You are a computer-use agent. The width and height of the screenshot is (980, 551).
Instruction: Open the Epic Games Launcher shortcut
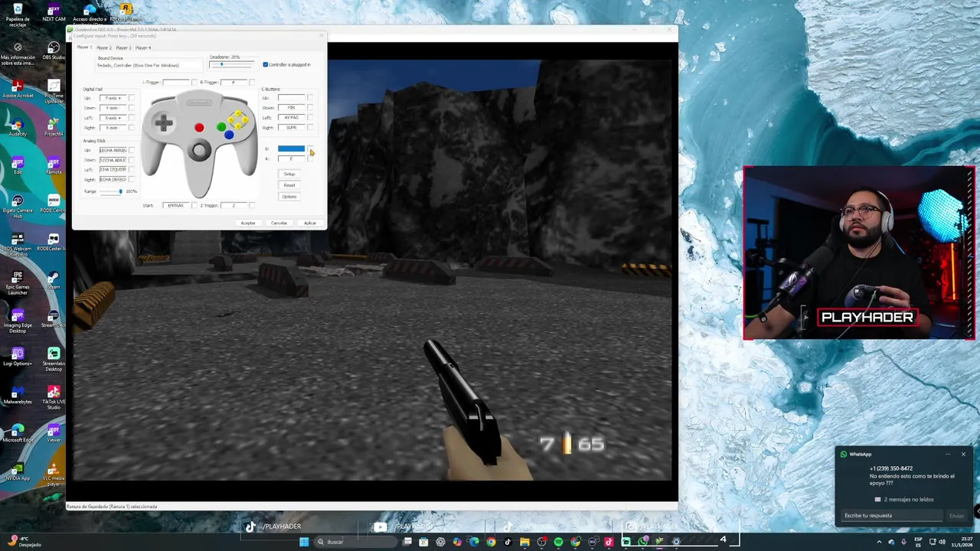pos(18,282)
